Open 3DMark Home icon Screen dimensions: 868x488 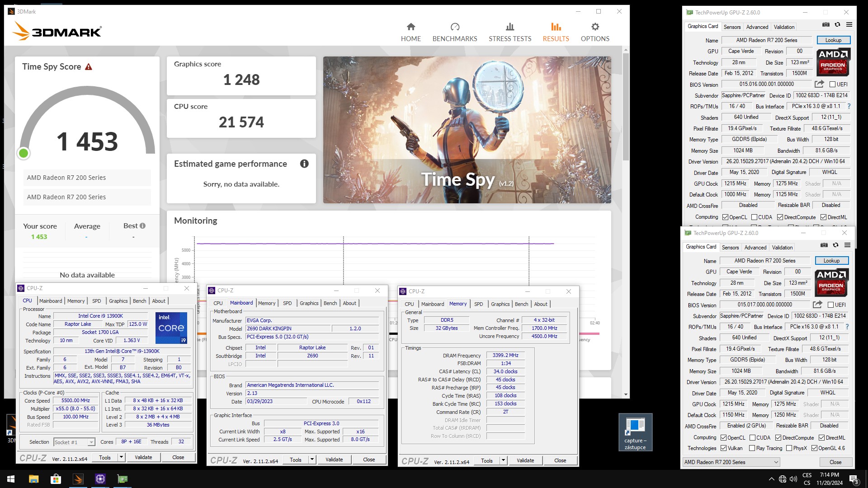[x=410, y=27]
